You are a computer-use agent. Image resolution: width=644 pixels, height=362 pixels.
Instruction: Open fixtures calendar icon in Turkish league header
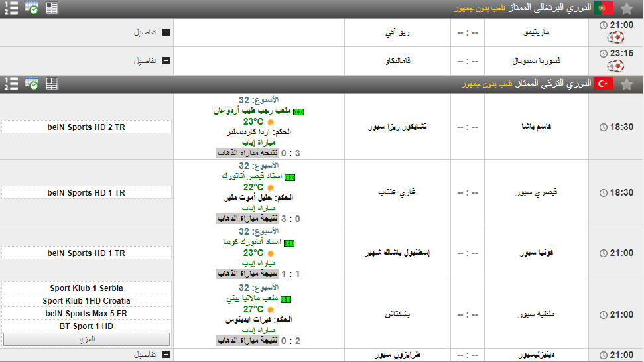click(32, 84)
